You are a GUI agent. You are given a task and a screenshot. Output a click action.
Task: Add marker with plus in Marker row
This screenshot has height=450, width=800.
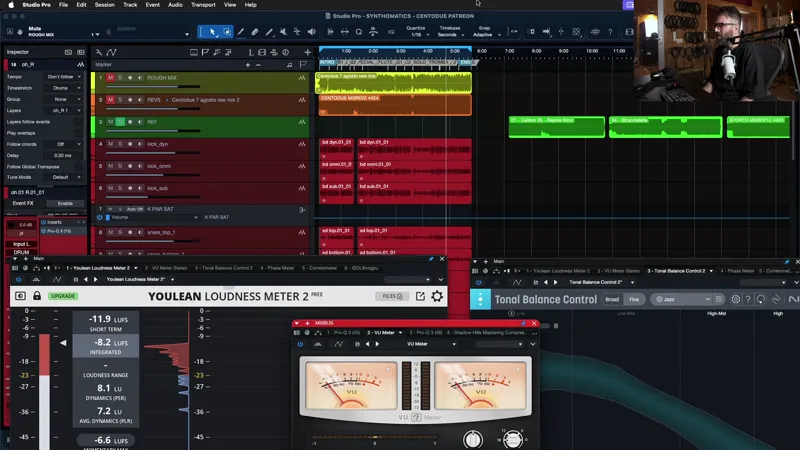point(248,65)
